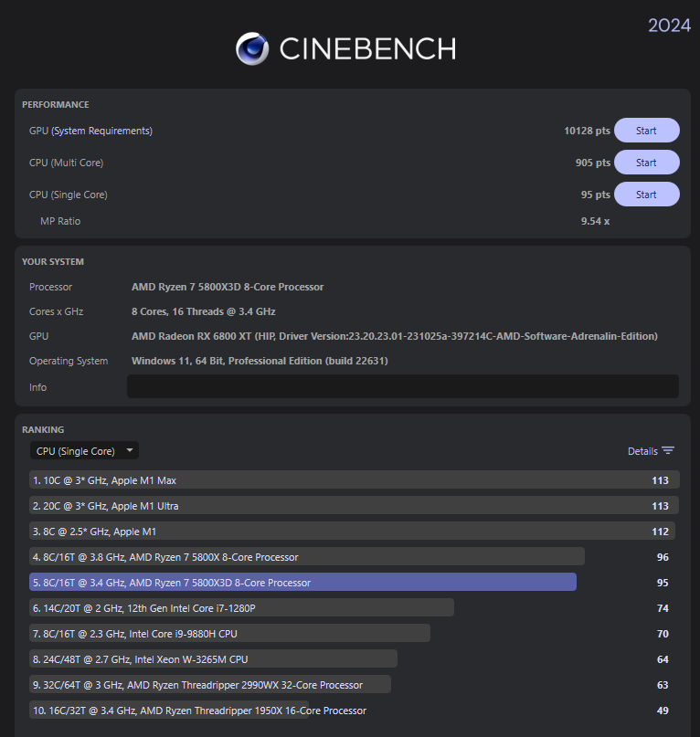Click inside the Info text field
Image resolution: width=700 pixels, height=737 pixels.
403,386
